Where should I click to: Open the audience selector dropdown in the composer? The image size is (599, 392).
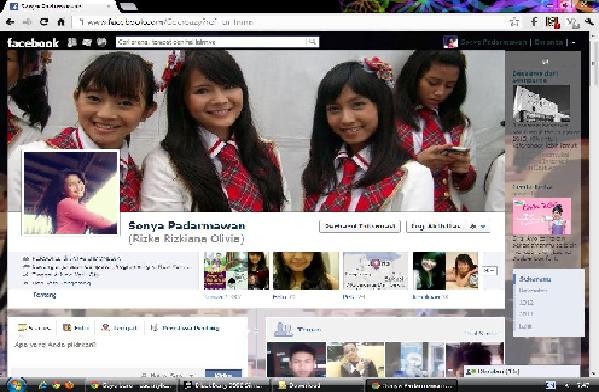(x=170, y=374)
